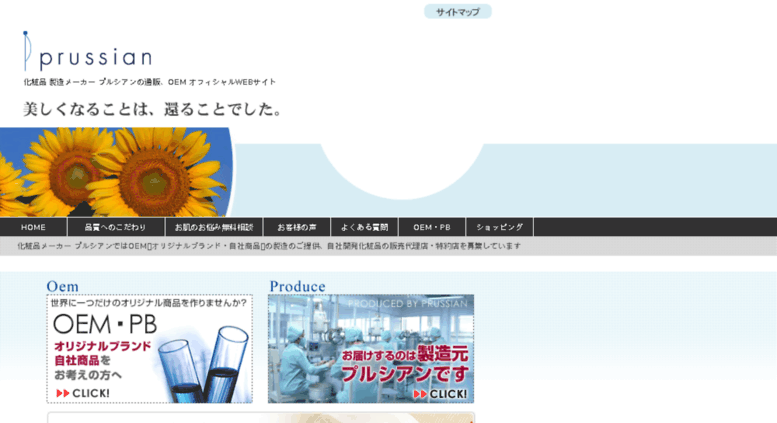Go to the HOME nav item
Image resolution: width=777 pixels, height=423 pixels.
[x=33, y=227]
